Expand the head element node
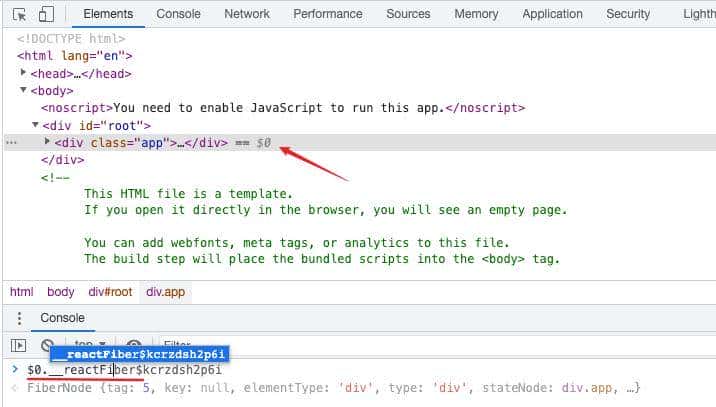 (x=24, y=73)
